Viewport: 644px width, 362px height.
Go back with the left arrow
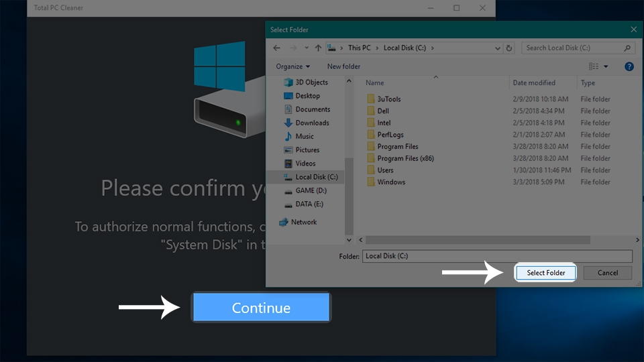[277, 48]
